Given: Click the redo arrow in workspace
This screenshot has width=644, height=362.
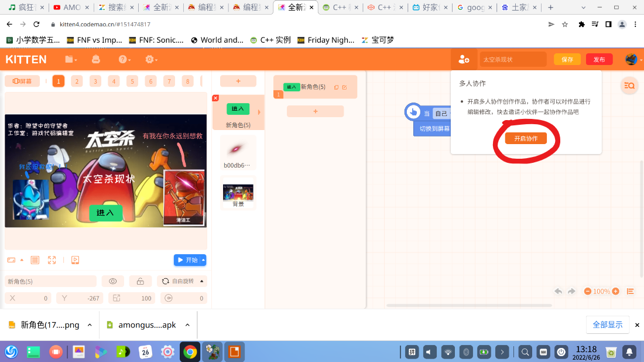Looking at the screenshot, I should [572, 291].
